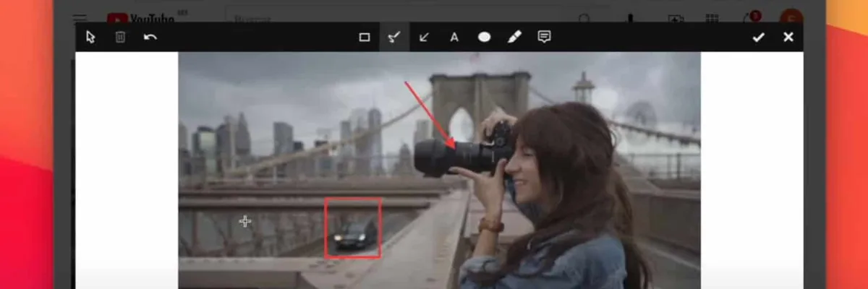Choose the selection pointer tool
This screenshot has height=289, width=868.
click(x=90, y=37)
